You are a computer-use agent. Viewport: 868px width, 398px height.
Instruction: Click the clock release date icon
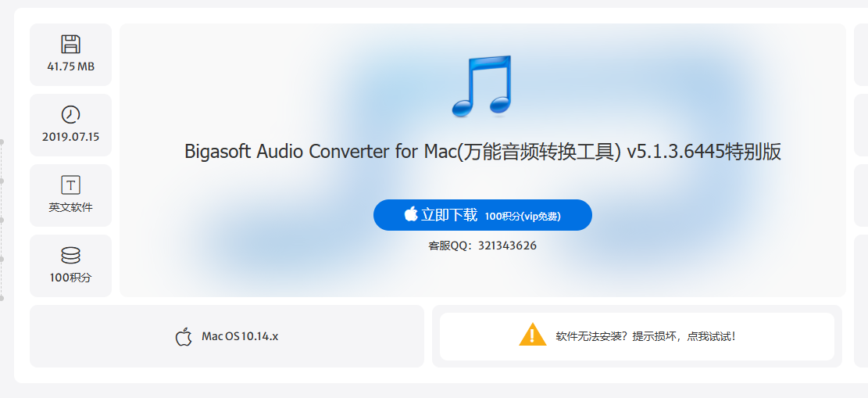71,114
